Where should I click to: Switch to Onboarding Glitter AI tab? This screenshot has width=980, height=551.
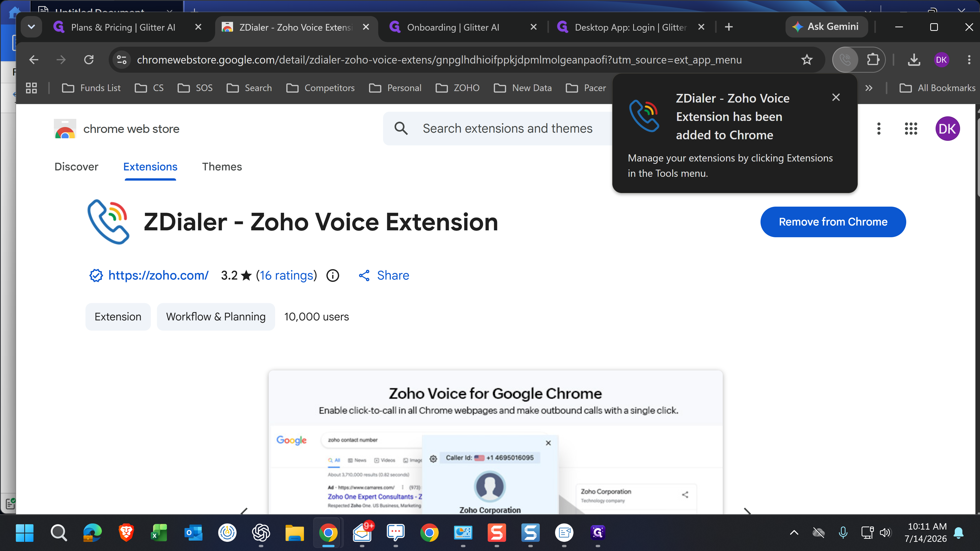tap(453, 27)
